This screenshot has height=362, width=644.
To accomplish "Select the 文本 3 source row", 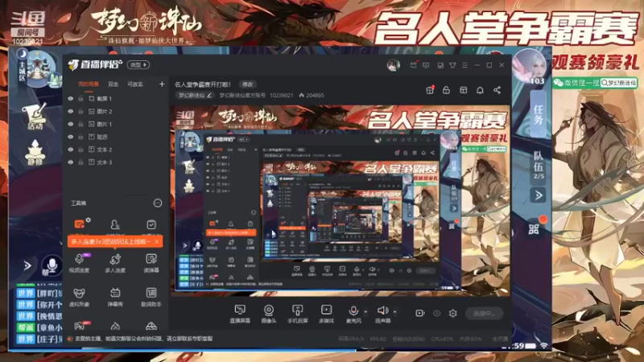I will pyautogui.click(x=116, y=162).
